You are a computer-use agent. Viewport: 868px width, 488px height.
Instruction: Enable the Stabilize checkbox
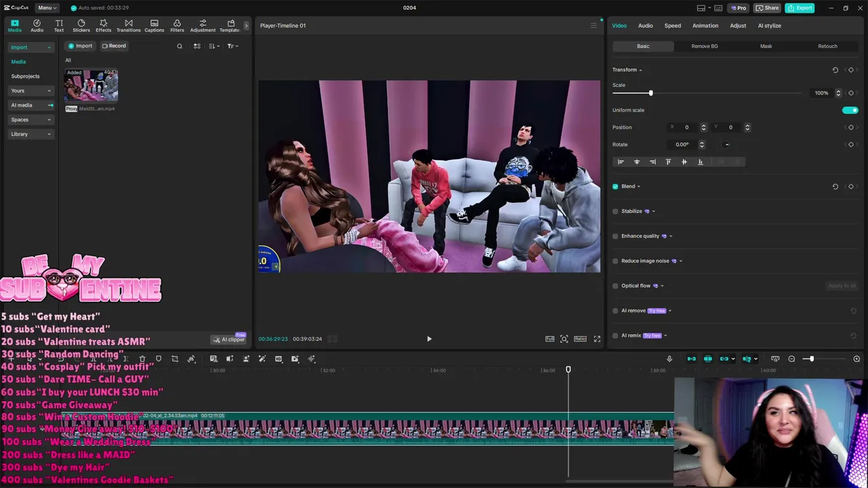(x=616, y=211)
